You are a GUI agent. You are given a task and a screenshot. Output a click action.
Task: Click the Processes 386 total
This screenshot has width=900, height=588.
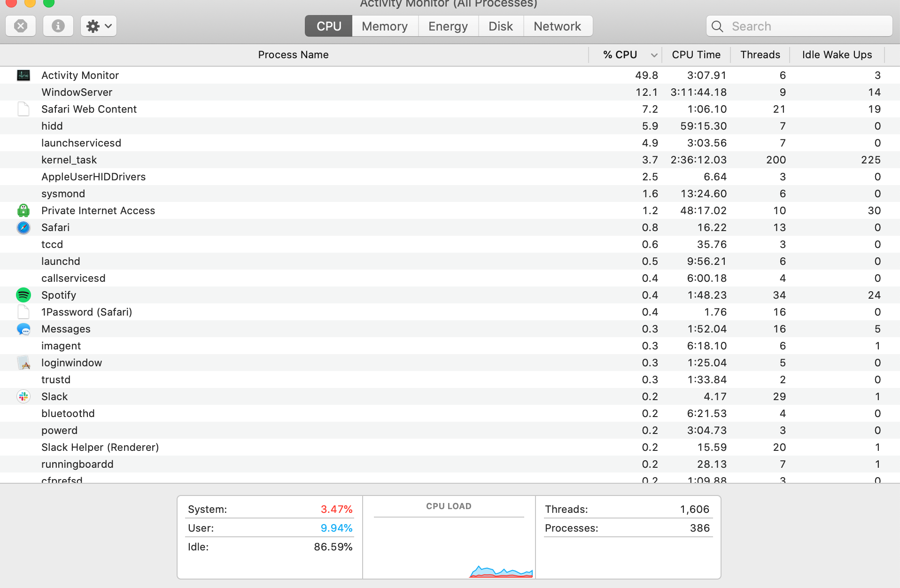[699, 528]
